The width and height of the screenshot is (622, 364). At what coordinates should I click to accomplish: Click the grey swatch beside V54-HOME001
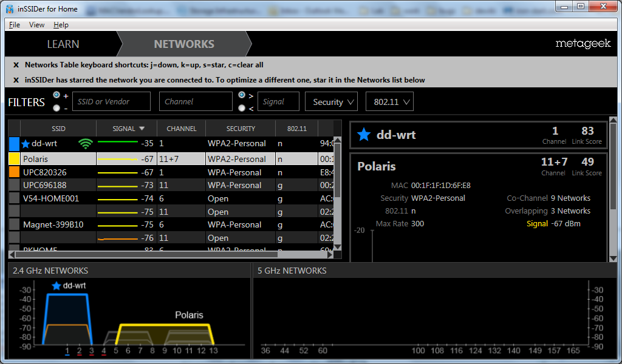(x=15, y=198)
